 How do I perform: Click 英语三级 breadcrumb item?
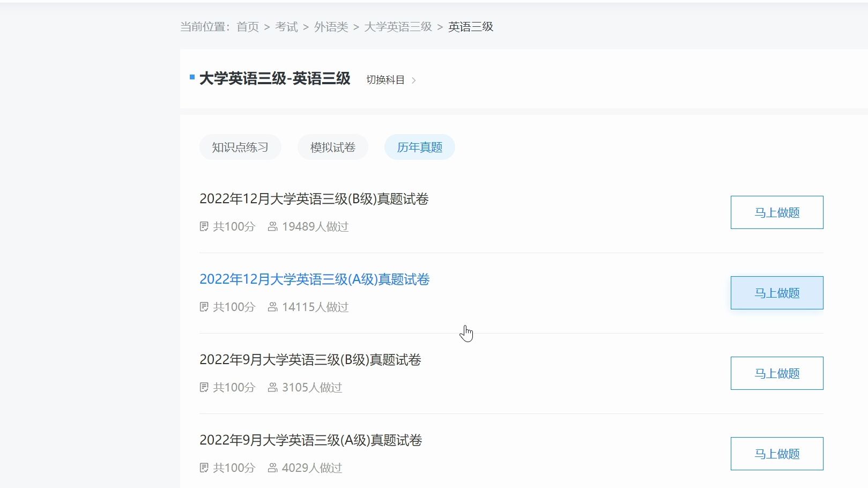[471, 27]
